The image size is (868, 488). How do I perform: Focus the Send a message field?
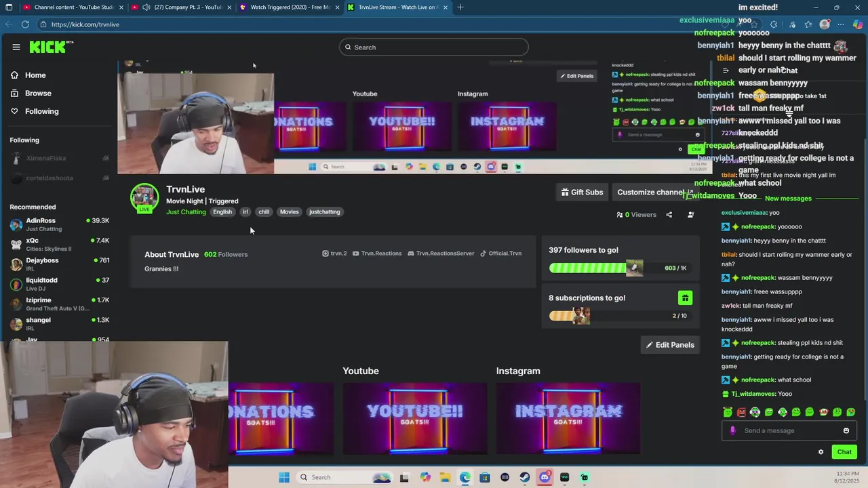click(789, 430)
